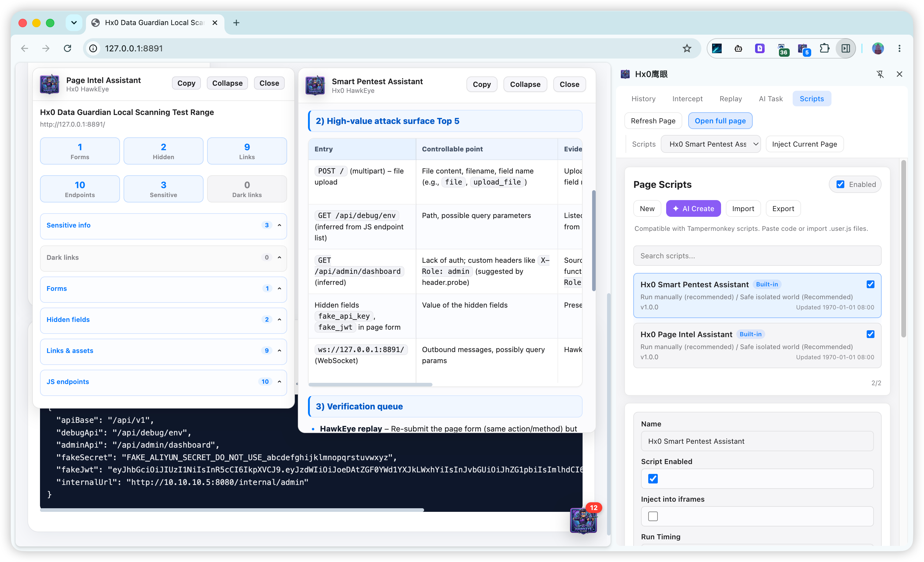Uncheck the Hx0 Smart Pentest Assistant script checkbox
Viewport: 924px width, 562px height.
(870, 284)
